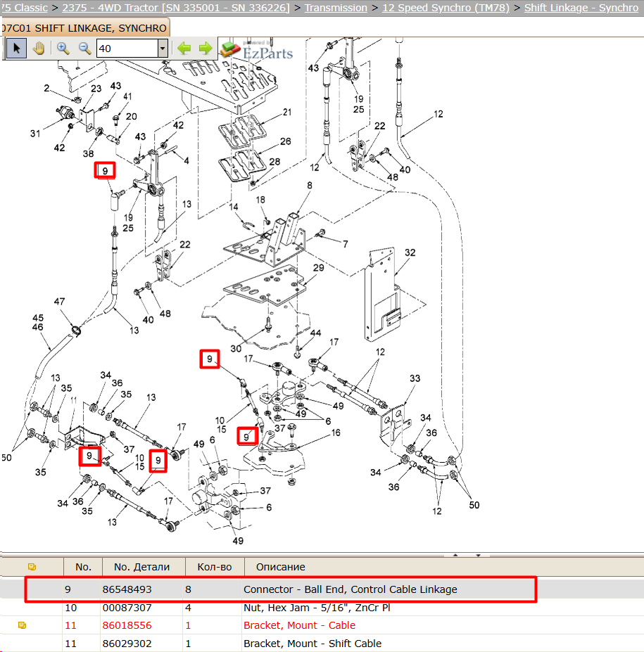Select part number 86029302 cell
This screenshot has height=652, width=644.
pyautogui.click(x=127, y=644)
